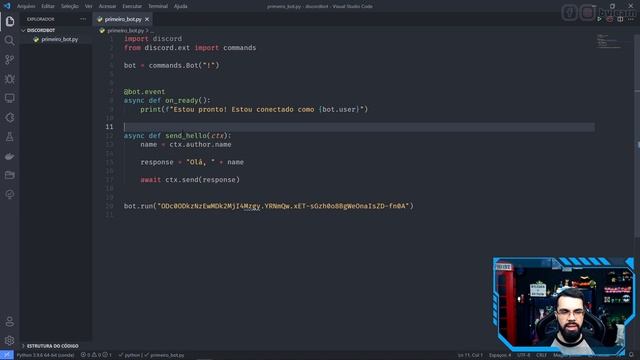Open the Run and Debug view

point(10,79)
